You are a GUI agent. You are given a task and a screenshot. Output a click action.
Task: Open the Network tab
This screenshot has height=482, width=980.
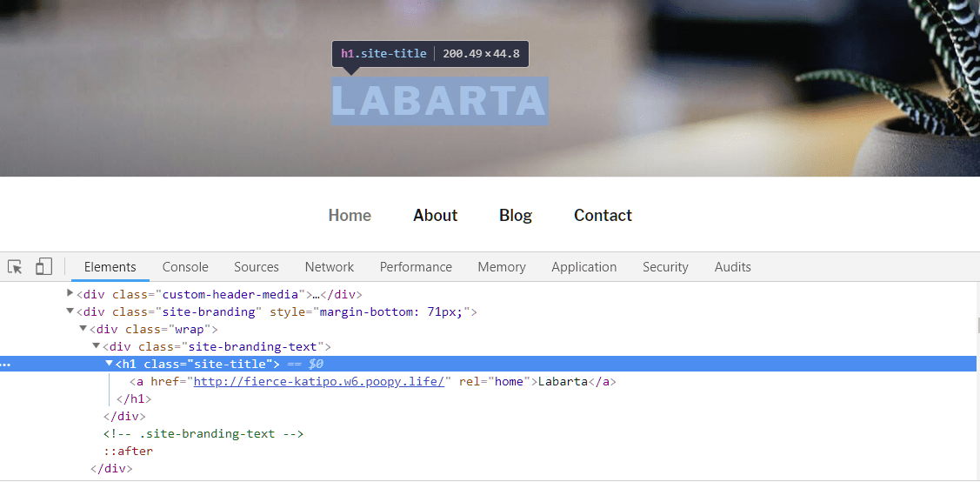coord(330,267)
